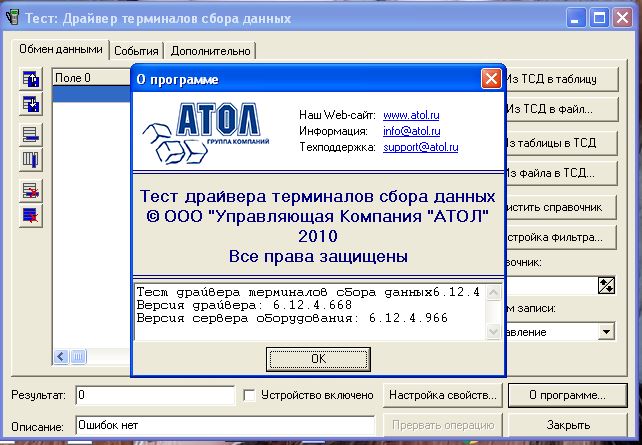The height and width of the screenshot is (445, 642).
Task: Click the add row icon
Action: 31,135
